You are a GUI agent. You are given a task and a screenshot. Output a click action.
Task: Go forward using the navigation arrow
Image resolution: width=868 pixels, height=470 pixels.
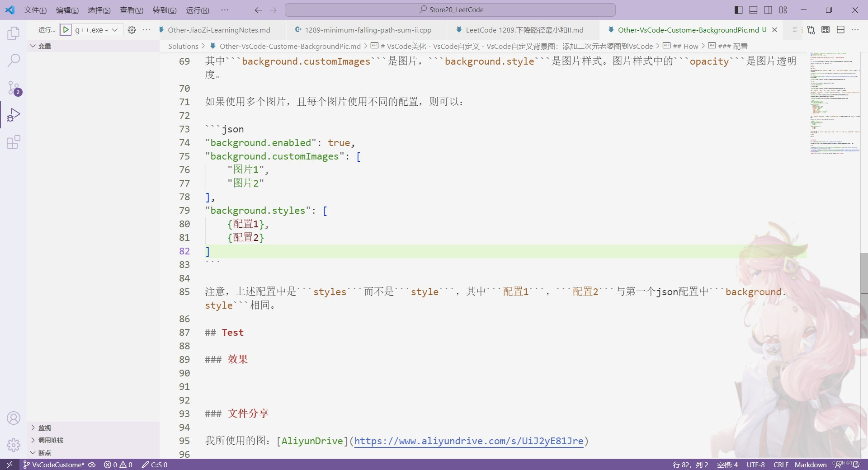pyautogui.click(x=273, y=10)
